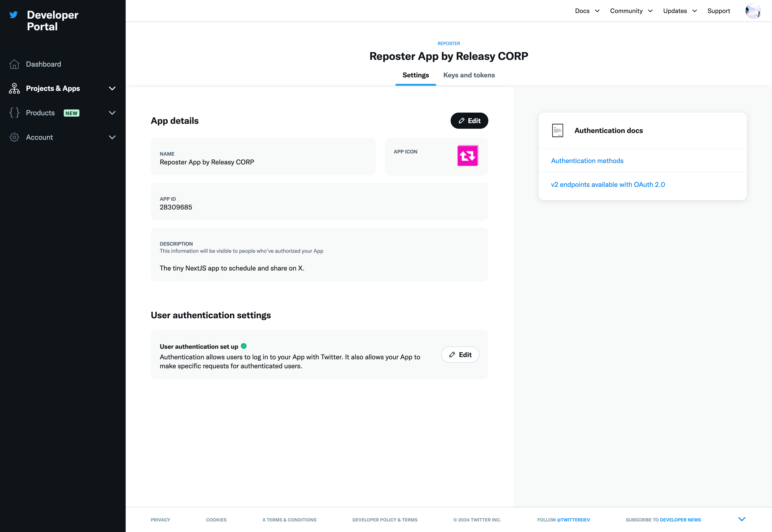Click the Developer Portal title
The width and height of the screenshot is (772, 532).
53,21
